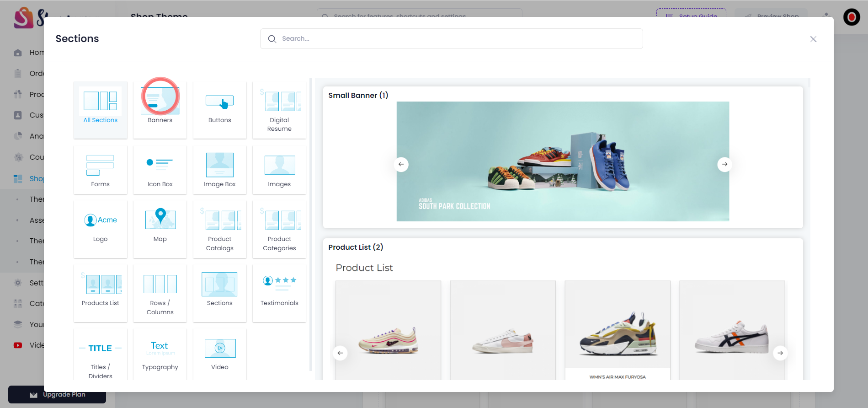Show previous products in Product List
This screenshot has height=408, width=868.
click(340, 353)
